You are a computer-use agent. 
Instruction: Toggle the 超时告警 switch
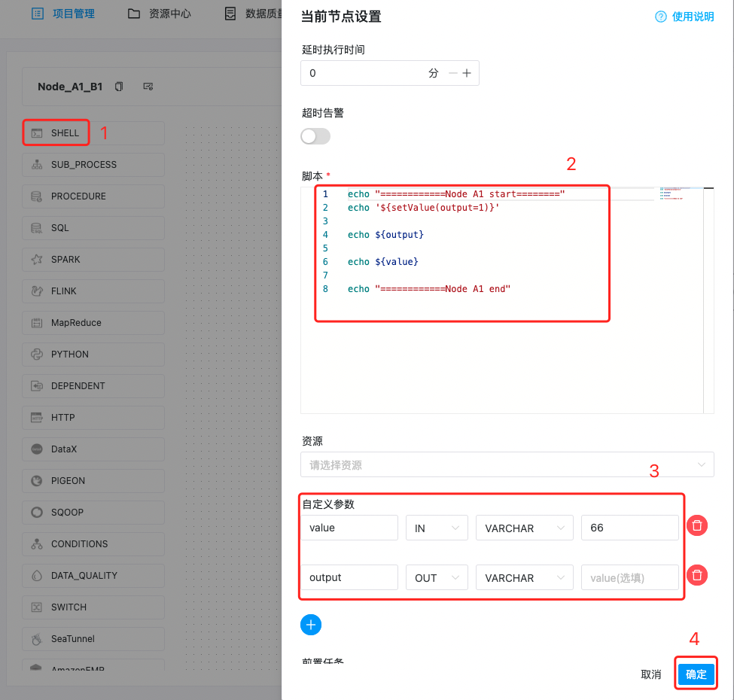(315, 137)
